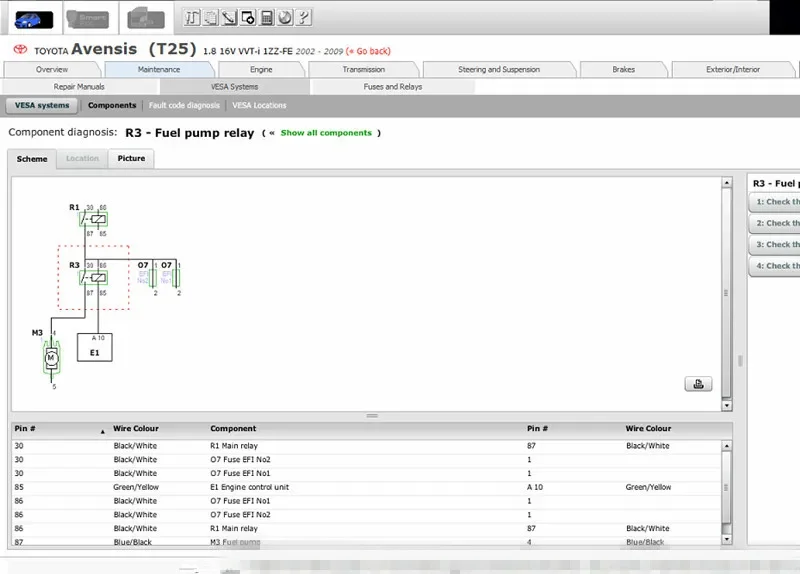The width and height of the screenshot is (800, 574).
Task: Open Steering and Suspension tab
Action: coord(499,69)
